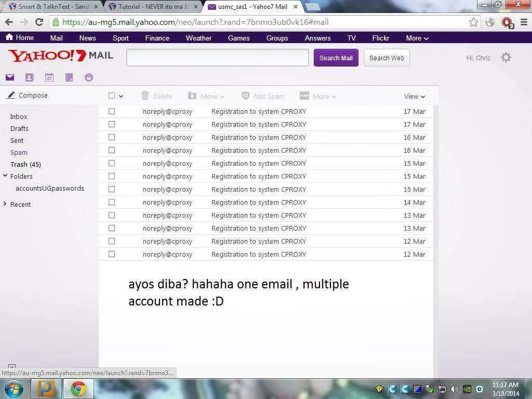Click the NVIDIA tray icon
532x399 pixels.
(x=467, y=389)
